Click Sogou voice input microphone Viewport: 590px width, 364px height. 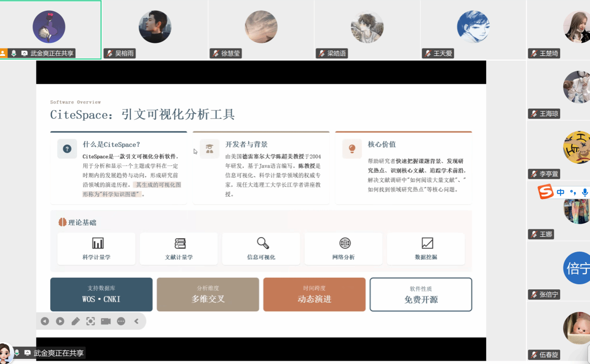[585, 192]
